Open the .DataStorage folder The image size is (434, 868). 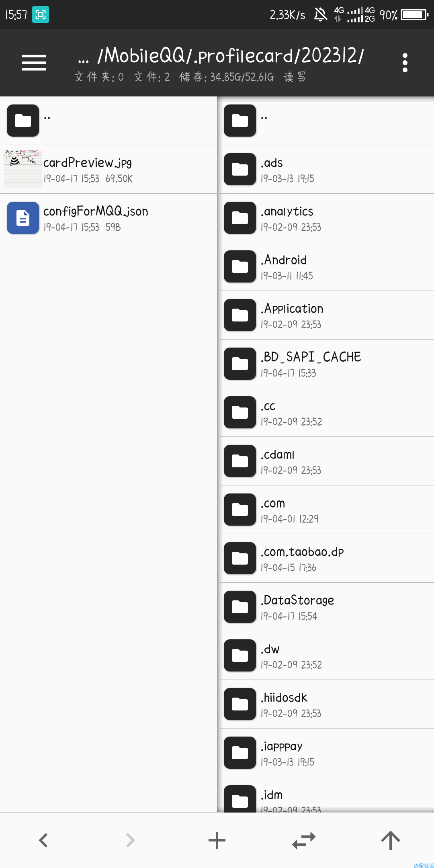tap(326, 607)
